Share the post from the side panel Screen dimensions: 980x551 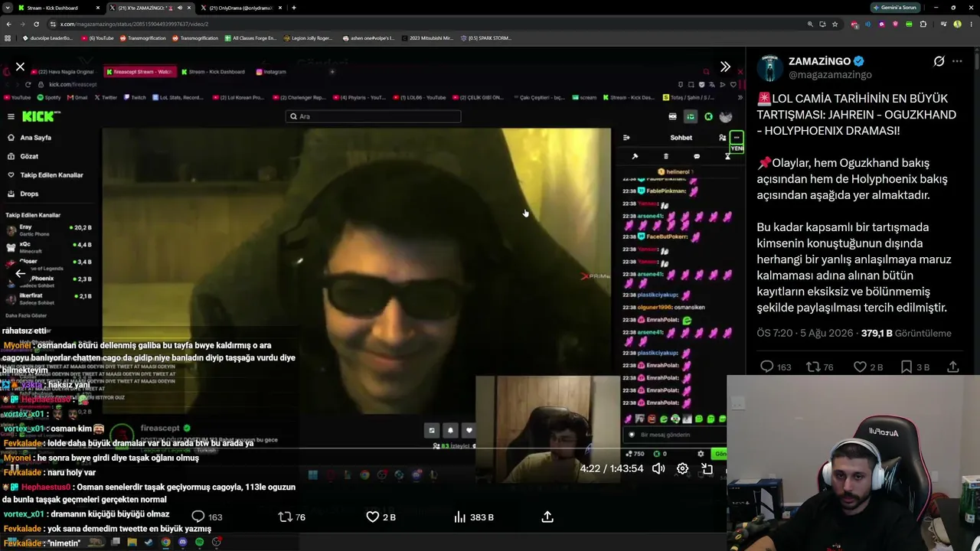[x=953, y=367]
